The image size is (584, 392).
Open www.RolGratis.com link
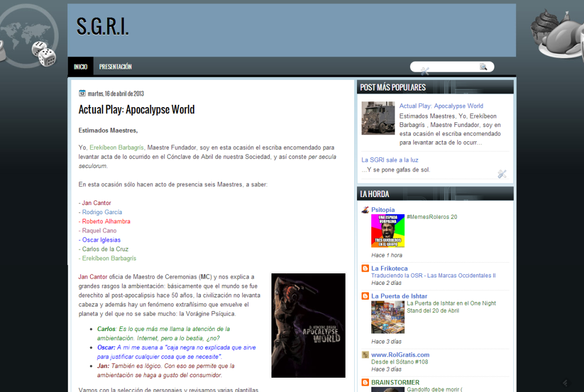[x=400, y=355]
